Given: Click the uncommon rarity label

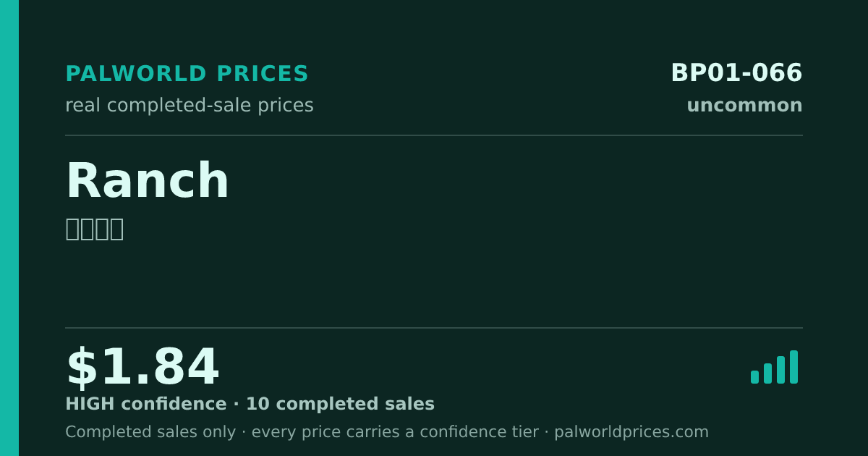Looking at the screenshot, I should tap(744, 106).
